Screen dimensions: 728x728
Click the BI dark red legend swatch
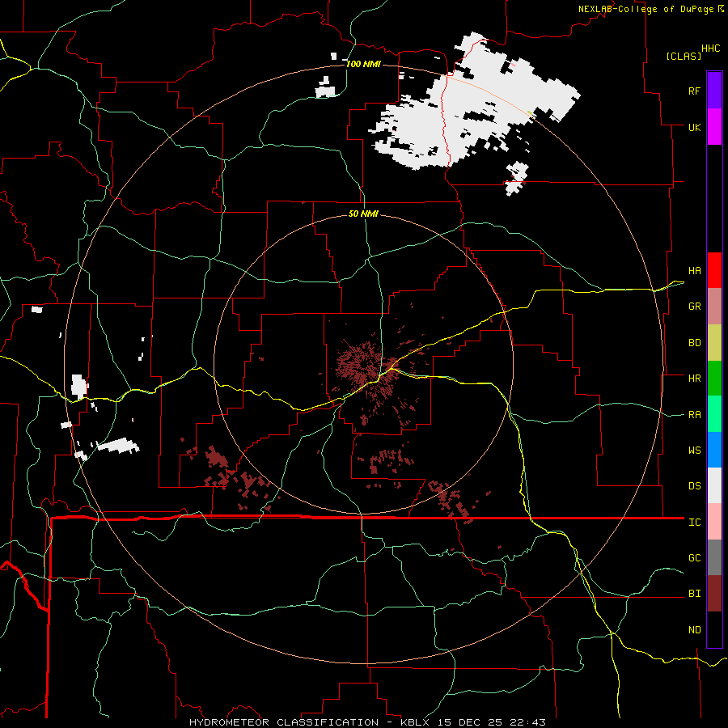pyautogui.click(x=714, y=594)
